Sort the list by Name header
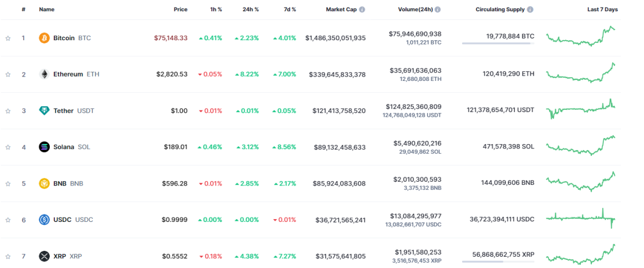The image size is (644, 268). (47, 10)
